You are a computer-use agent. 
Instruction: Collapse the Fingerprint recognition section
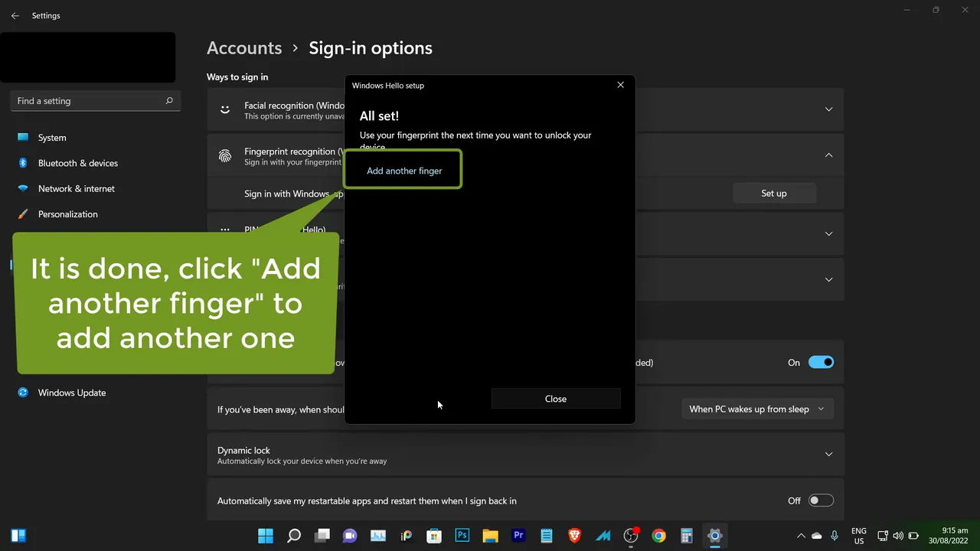[828, 155]
